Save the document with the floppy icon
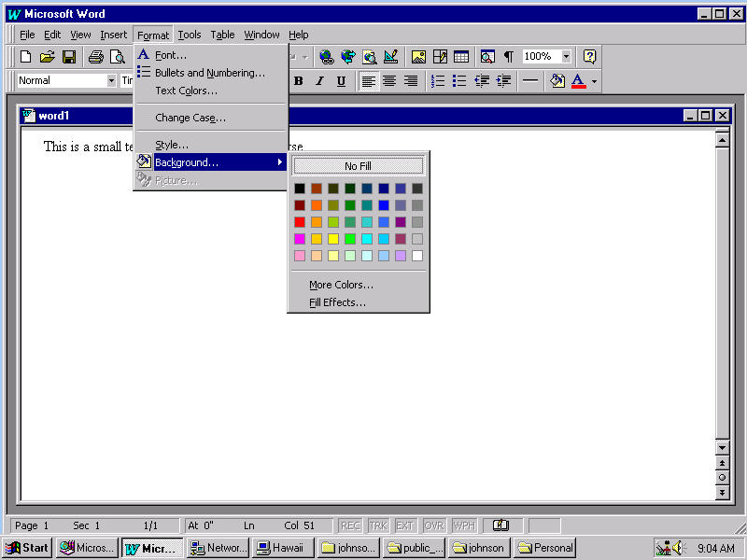 [69, 57]
